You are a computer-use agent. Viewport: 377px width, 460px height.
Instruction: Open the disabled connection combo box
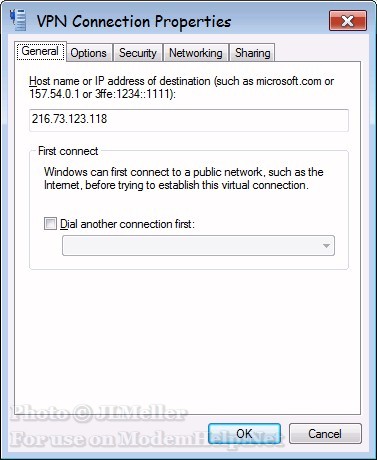[198, 246]
